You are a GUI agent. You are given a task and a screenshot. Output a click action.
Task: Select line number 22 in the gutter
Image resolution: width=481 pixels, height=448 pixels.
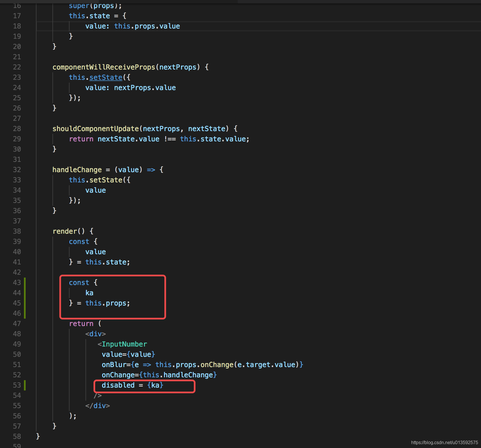point(17,67)
